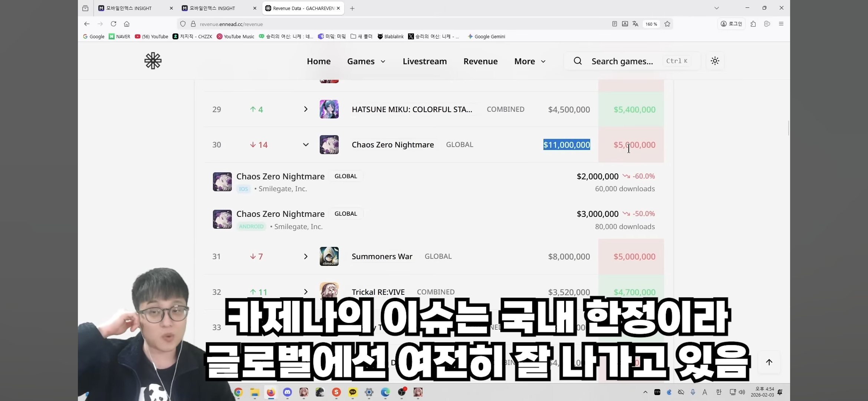Expand the HATSUNE MIKU row chevron

point(306,109)
